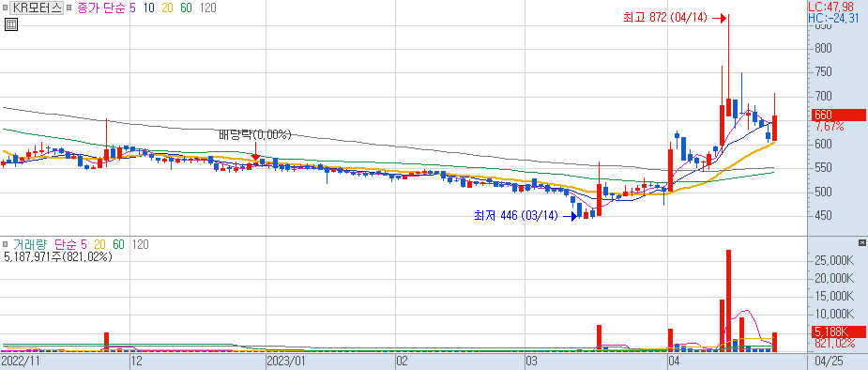Click the 821,02% label on volume axis

coord(835,344)
